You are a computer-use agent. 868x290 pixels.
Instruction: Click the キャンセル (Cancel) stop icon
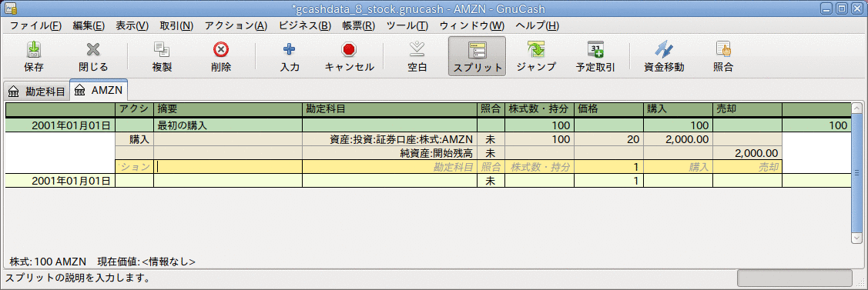click(348, 50)
